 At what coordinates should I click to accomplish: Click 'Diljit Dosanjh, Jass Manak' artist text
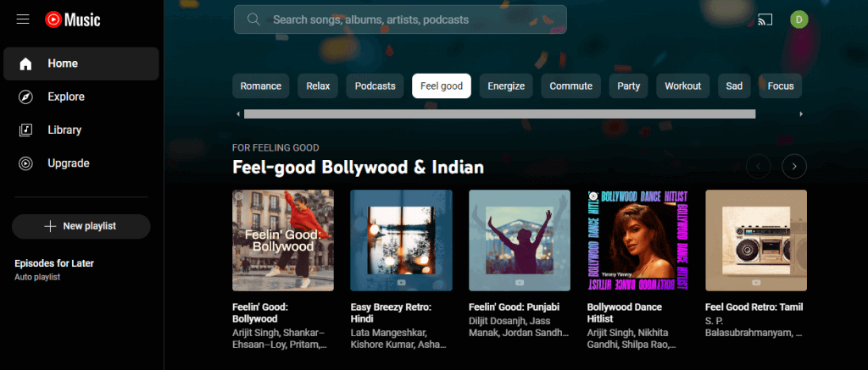point(519,327)
